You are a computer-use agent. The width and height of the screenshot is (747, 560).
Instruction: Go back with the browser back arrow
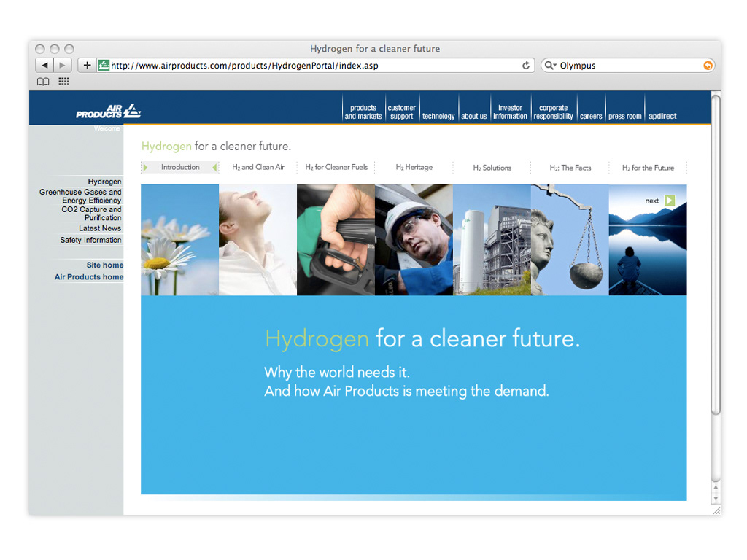[44, 65]
